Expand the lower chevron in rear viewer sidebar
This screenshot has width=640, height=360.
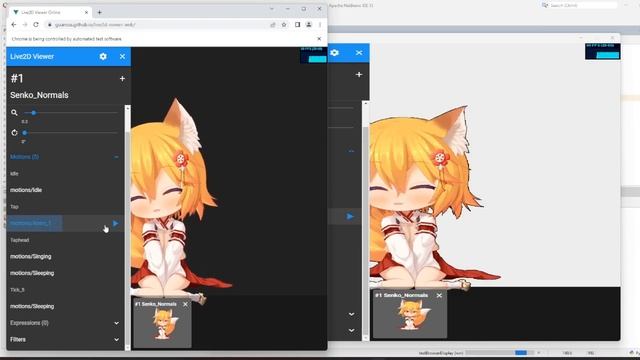point(351,330)
